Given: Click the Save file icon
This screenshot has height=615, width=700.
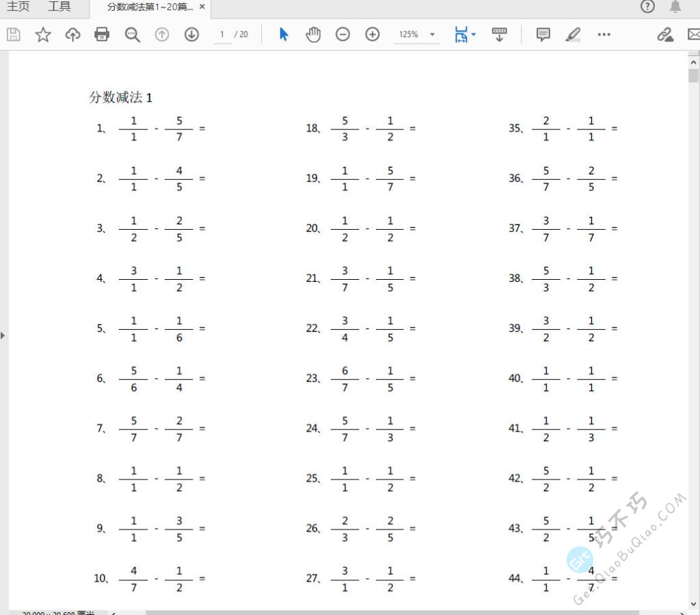Looking at the screenshot, I should click(14, 35).
